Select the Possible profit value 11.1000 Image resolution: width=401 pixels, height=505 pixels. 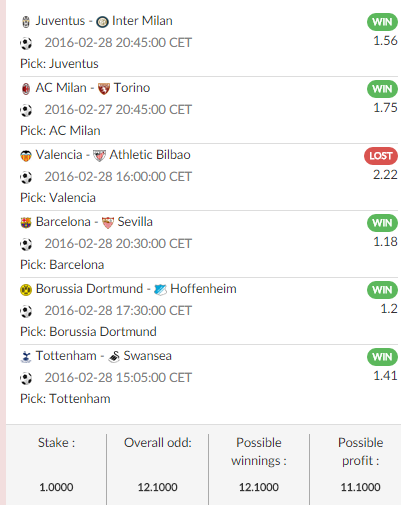(x=360, y=487)
